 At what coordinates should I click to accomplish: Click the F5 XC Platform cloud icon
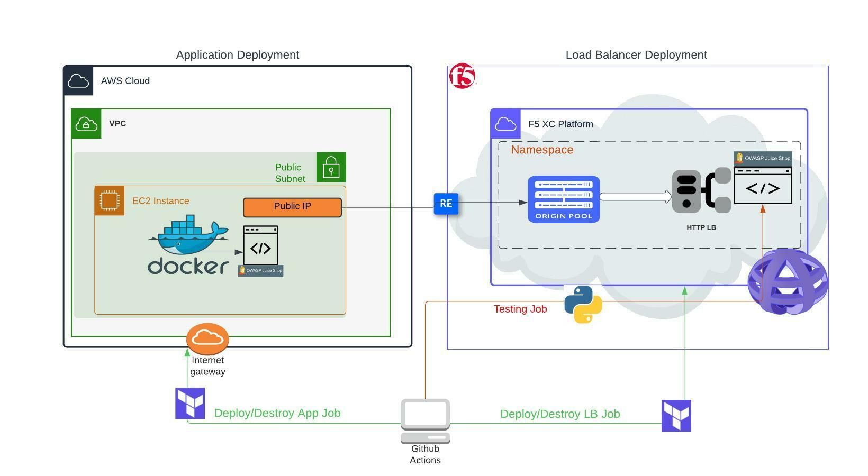click(x=505, y=124)
